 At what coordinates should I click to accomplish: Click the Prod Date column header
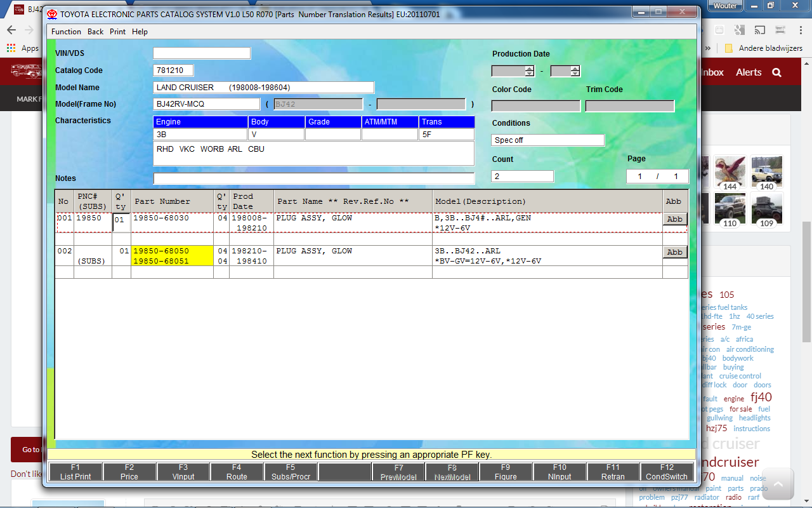pyautogui.click(x=251, y=201)
